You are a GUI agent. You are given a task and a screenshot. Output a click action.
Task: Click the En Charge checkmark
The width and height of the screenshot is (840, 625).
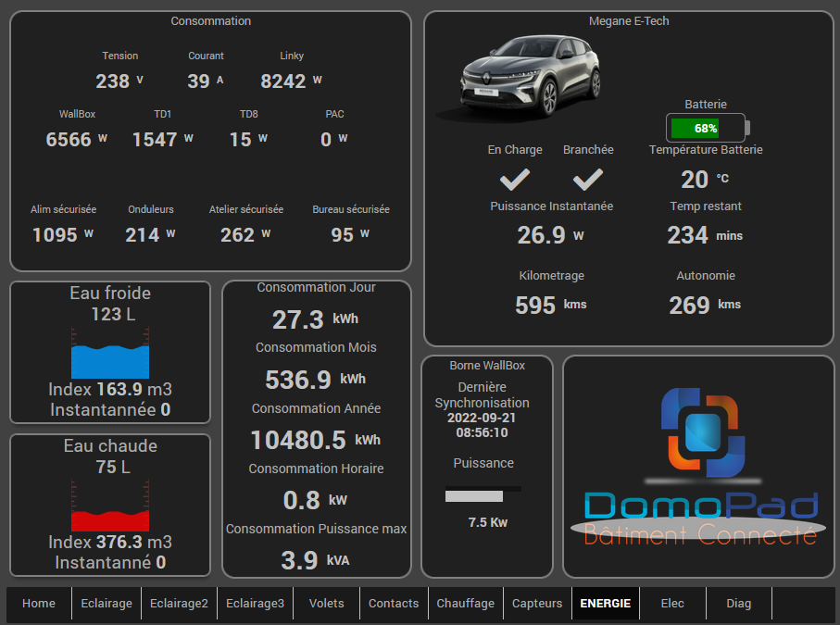click(515, 180)
